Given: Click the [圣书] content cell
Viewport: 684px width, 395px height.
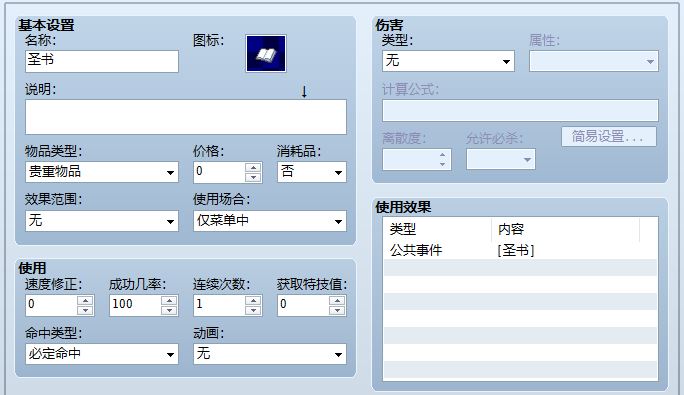Looking at the screenshot, I should 516,251.
